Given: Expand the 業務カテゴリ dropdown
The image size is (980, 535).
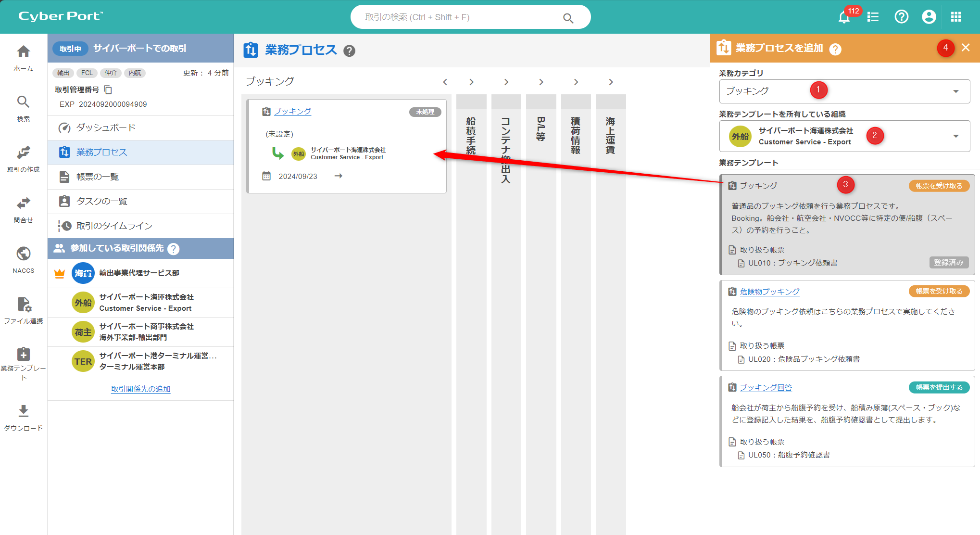Looking at the screenshot, I should pos(955,91).
